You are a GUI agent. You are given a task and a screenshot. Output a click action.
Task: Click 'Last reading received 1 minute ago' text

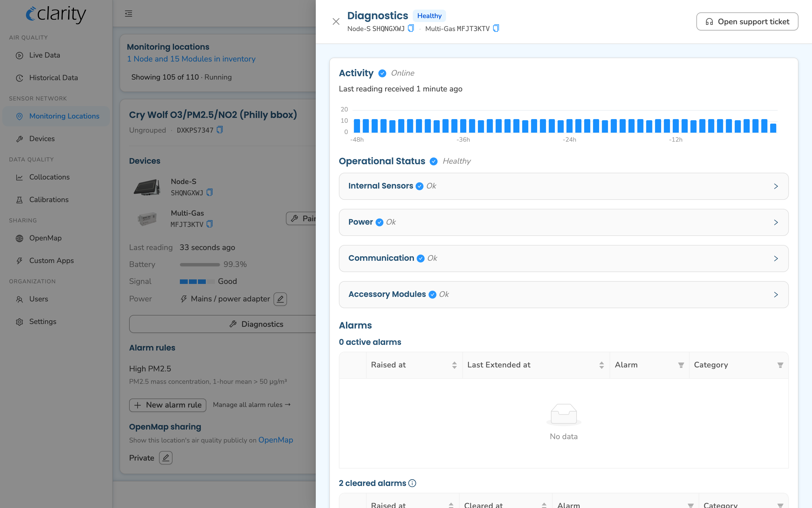[x=400, y=89]
